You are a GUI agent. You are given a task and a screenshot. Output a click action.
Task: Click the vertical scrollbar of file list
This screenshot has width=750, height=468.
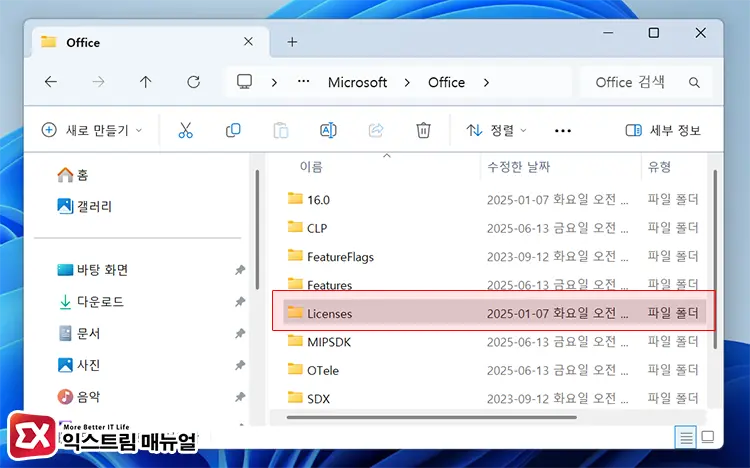(715, 258)
